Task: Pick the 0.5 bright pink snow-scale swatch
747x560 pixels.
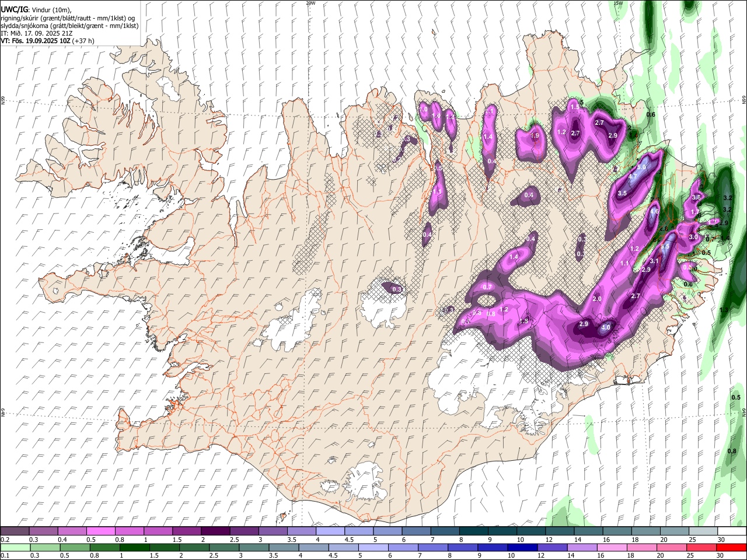Action: coord(101,531)
